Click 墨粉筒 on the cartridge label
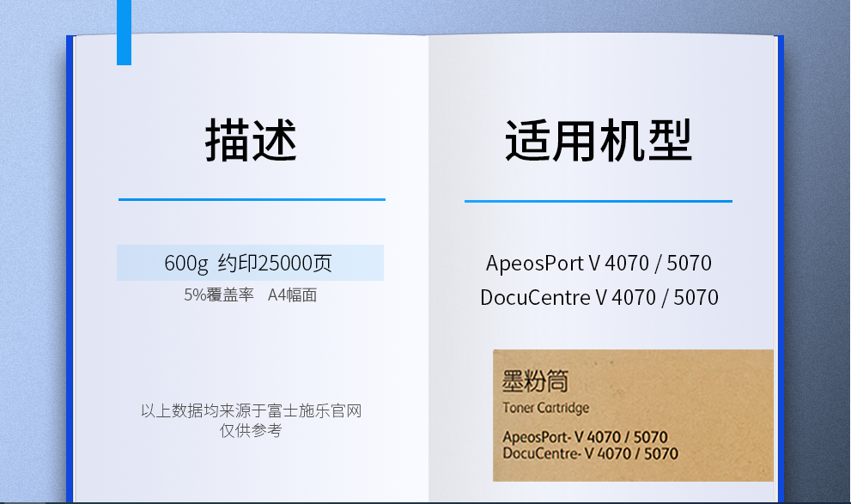 (x=535, y=381)
